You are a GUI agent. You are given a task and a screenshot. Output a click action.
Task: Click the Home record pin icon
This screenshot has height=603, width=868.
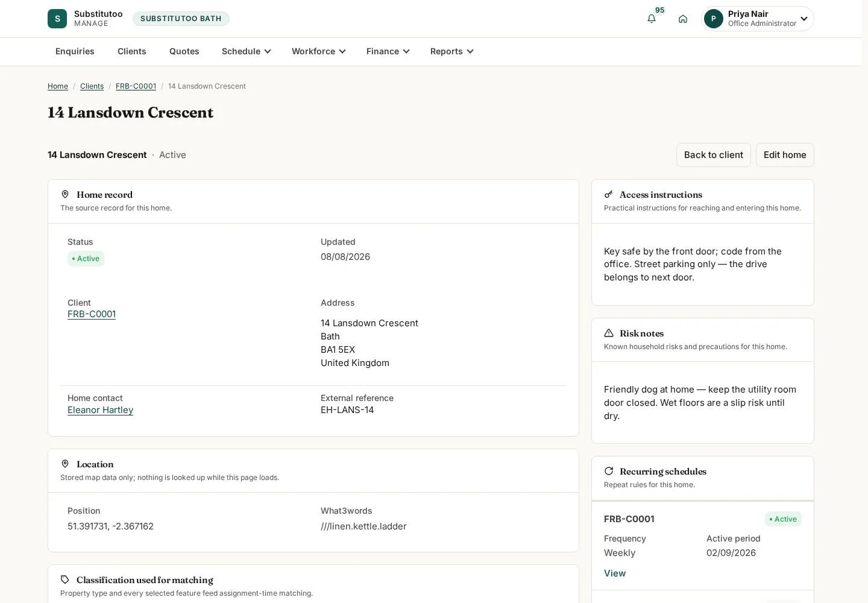(x=65, y=194)
